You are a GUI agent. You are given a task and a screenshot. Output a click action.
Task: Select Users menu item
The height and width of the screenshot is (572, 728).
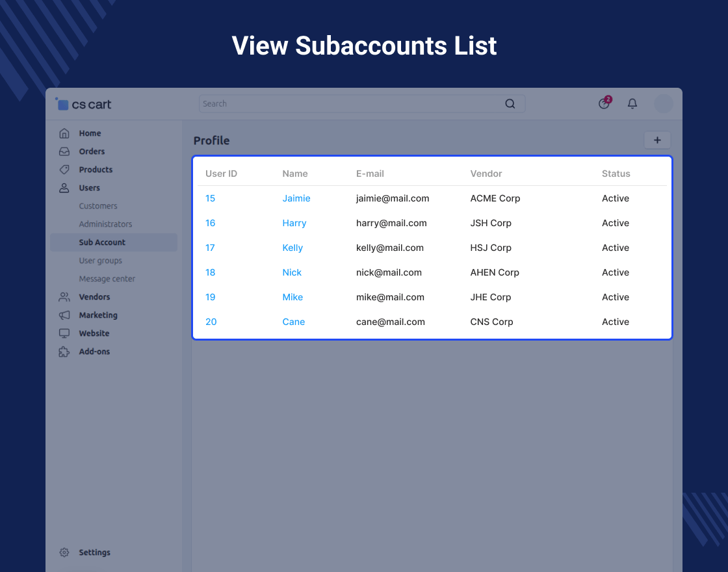pos(89,188)
